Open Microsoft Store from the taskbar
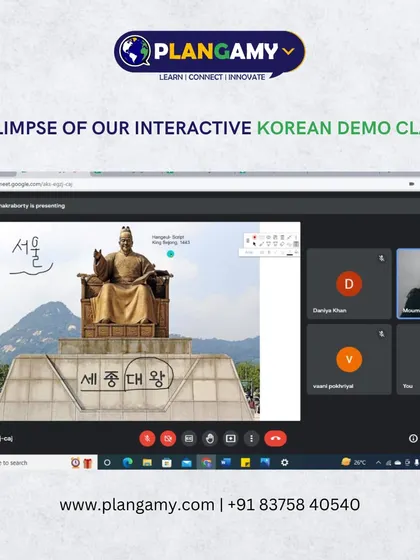 coord(166,462)
